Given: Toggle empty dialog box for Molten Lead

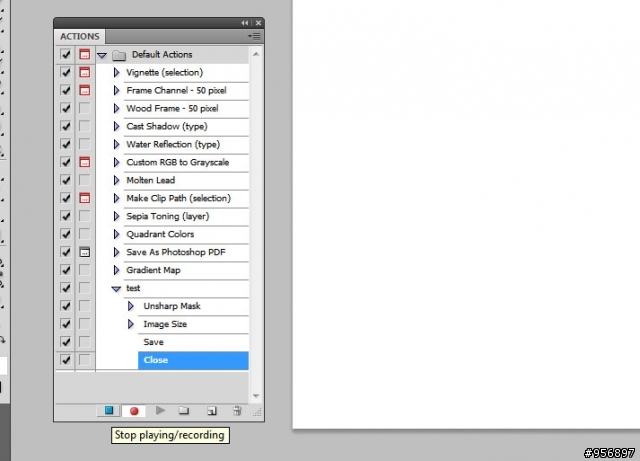Looking at the screenshot, I should click(84, 180).
